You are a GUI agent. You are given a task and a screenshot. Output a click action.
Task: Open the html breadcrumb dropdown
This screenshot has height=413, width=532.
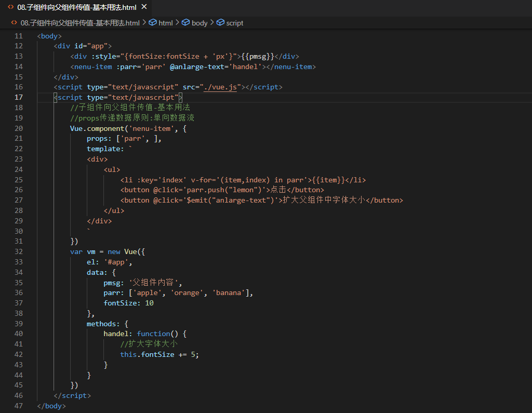coord(166,23)
